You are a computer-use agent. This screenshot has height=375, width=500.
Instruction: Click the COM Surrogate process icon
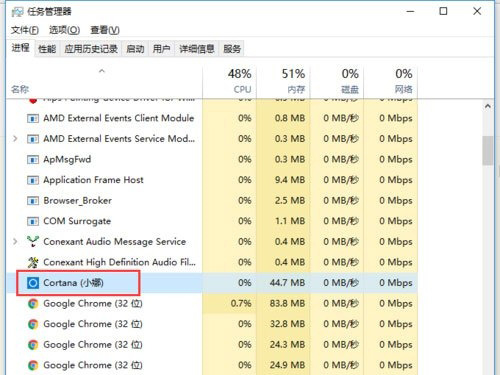[x=33, y=221]
